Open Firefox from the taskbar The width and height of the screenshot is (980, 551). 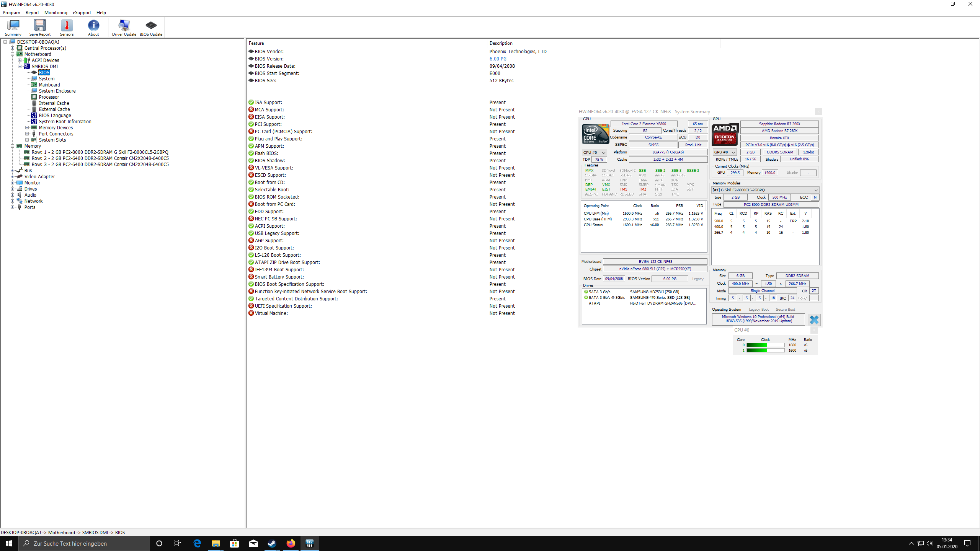pos(291,543)
